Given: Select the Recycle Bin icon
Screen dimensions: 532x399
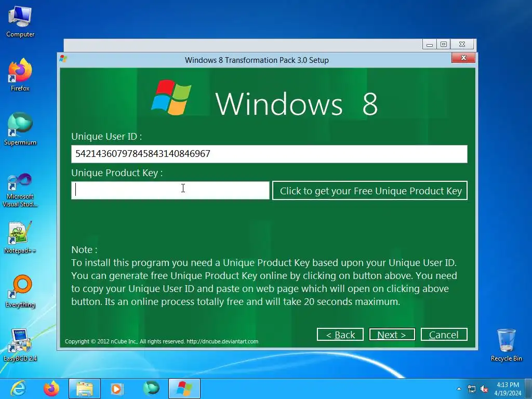Looking at the screenshot, I should pyautogui.click(x=506, y=345).
